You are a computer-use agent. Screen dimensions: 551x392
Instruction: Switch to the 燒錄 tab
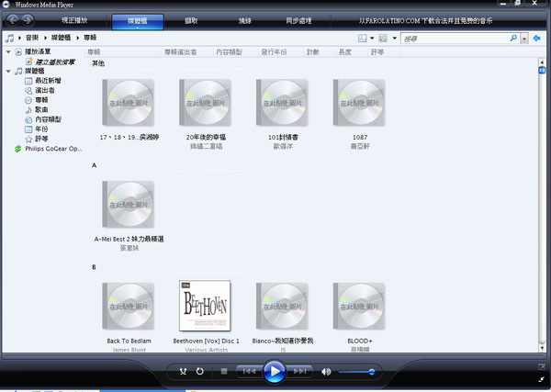245,21
